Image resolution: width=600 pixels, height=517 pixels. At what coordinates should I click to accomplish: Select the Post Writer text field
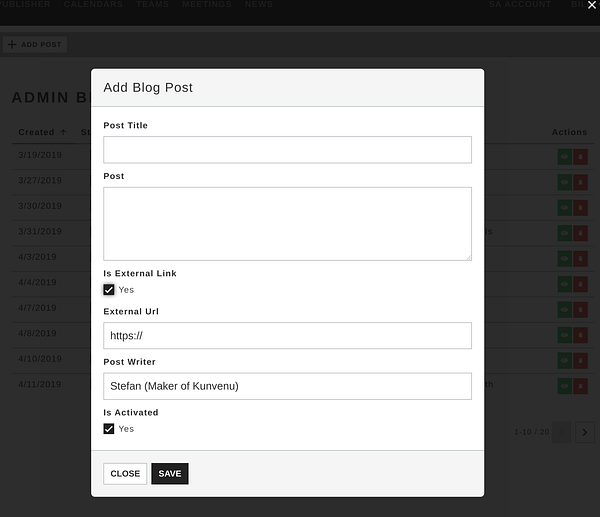tap(287, 387)
